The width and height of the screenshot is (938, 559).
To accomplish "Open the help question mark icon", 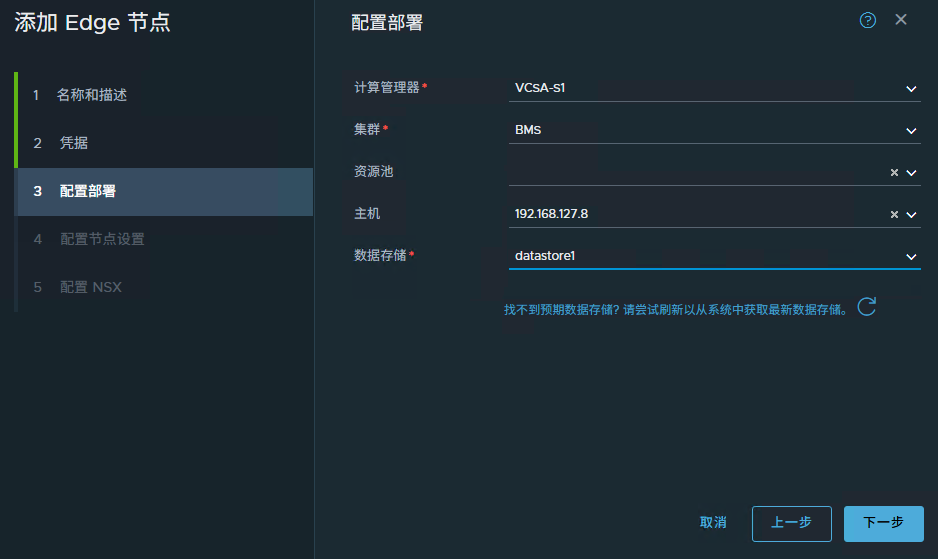I will click(867, 20).
